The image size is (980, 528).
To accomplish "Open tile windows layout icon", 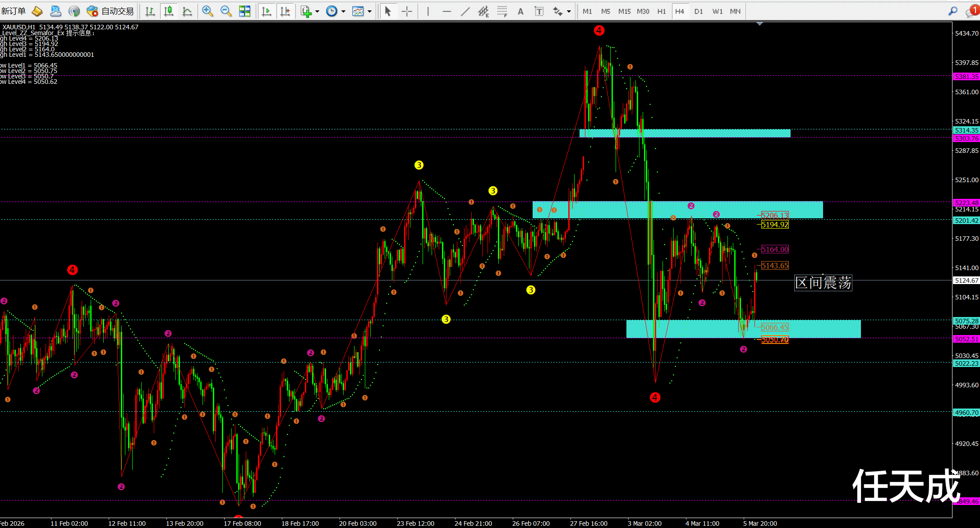I will point(245,11).
